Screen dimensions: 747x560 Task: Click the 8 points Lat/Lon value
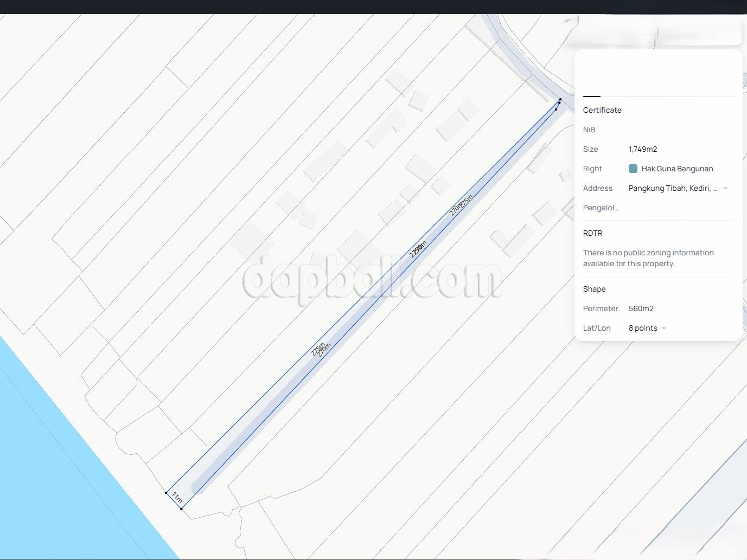tap(643, 328)
